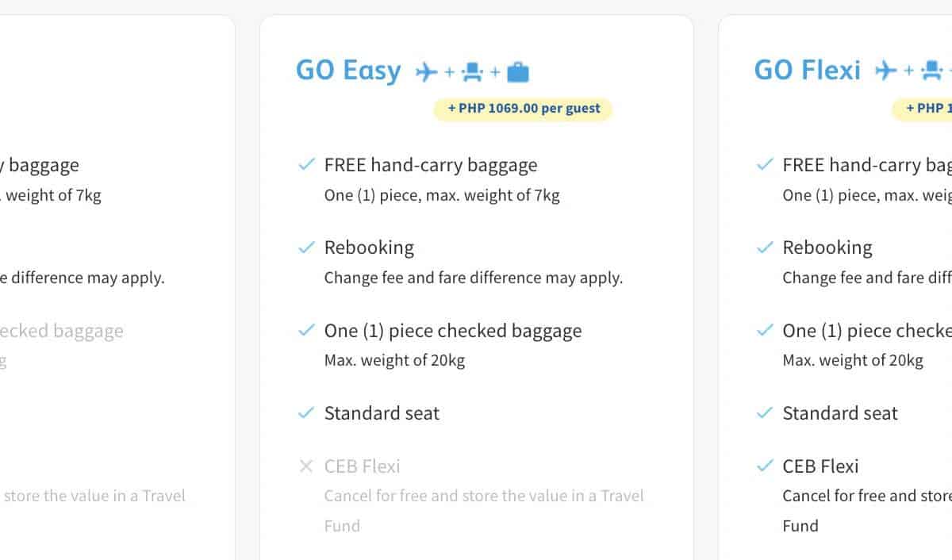The width and height of the screenshot is (952, 560).
Task: Click the seat icon beside GO Easy
Action: (472, 72)
